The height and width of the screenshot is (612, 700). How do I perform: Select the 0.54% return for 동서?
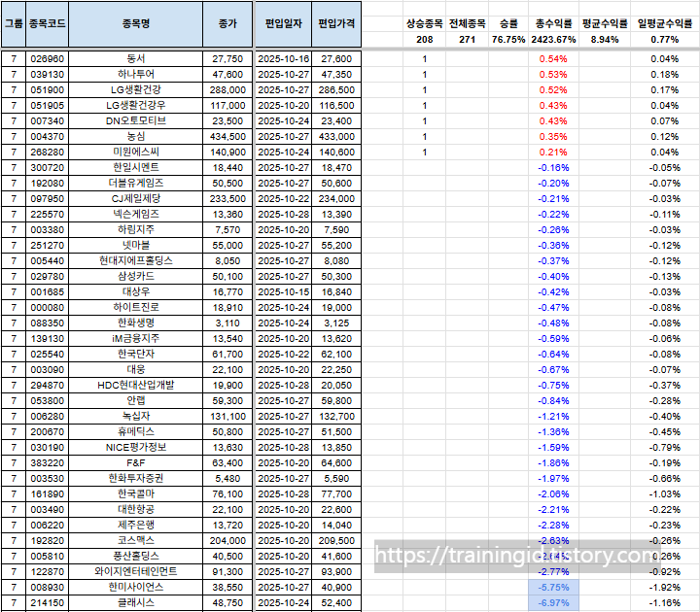tap(553, 59)
